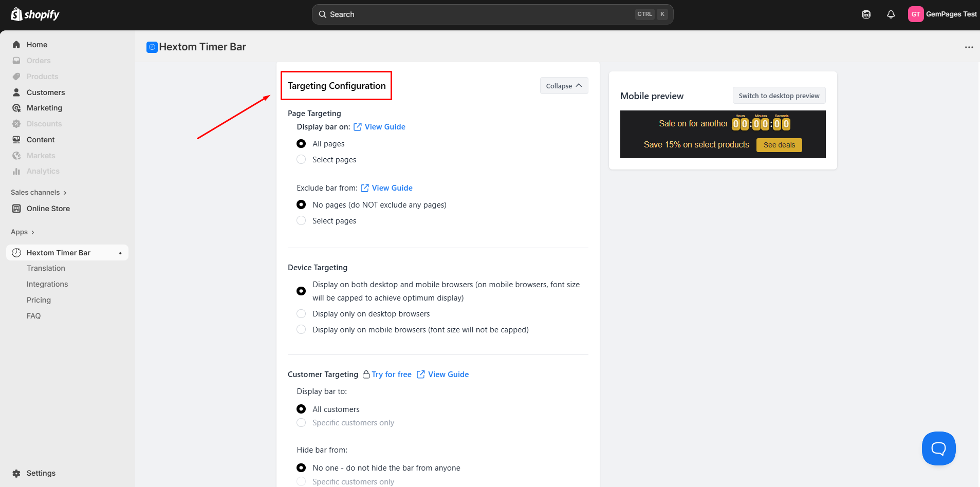The width and height of the screenshot is (980, 487).
Task: Choose Display only on mobile browsers
Action: click(301, 330)
